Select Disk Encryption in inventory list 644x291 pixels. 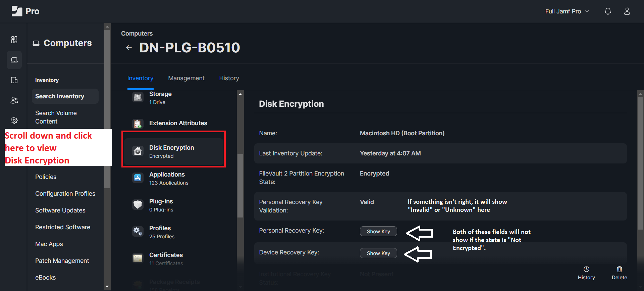(x=171, y=151)
